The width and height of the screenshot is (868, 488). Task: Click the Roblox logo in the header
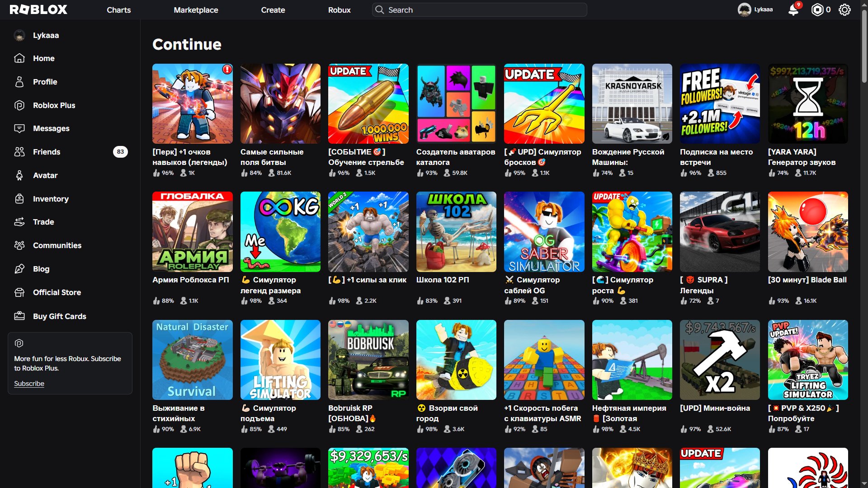38,9
